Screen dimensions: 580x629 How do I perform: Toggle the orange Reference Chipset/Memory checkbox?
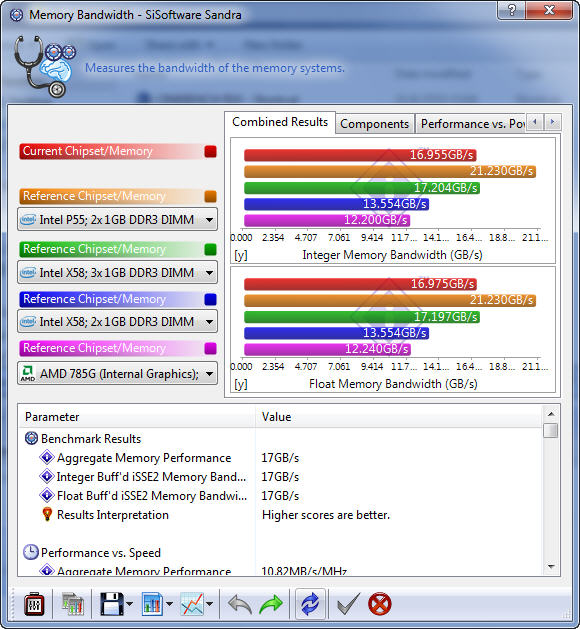[x=210, y=197]
